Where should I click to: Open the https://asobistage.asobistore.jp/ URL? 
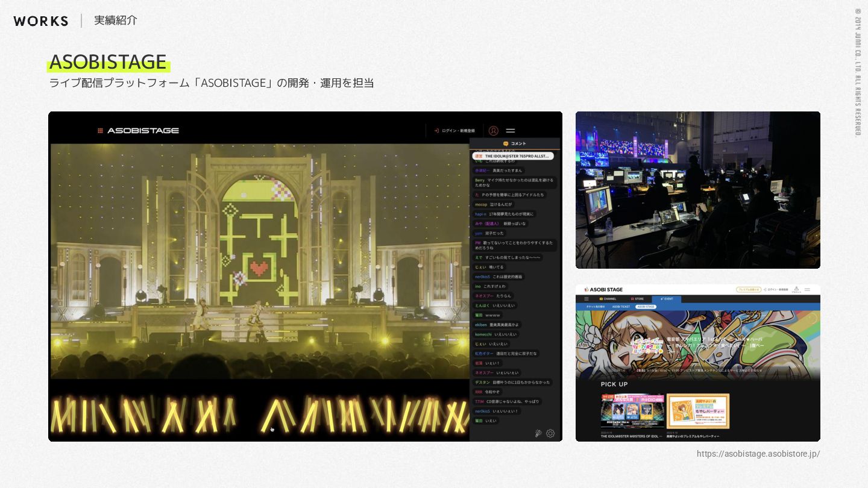(758, 454)
